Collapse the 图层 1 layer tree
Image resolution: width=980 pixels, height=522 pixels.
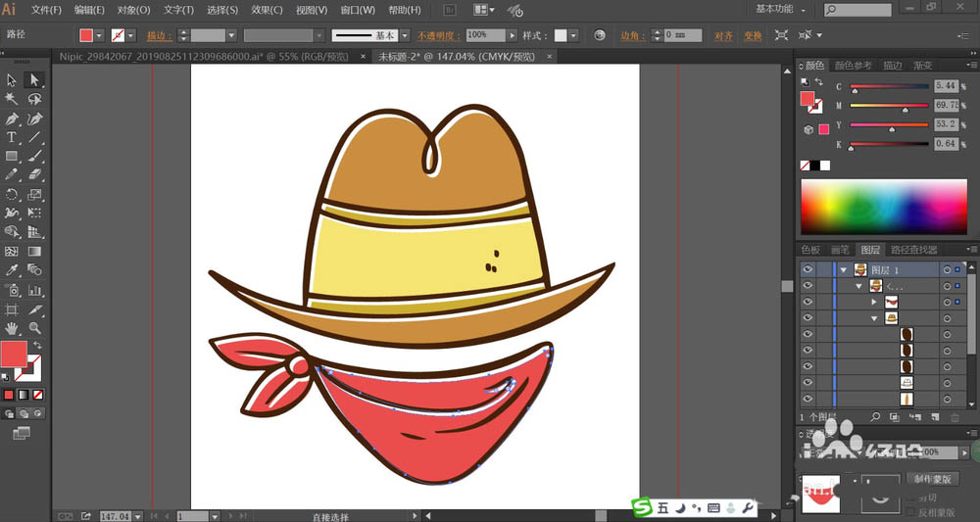tap(843, 270)
